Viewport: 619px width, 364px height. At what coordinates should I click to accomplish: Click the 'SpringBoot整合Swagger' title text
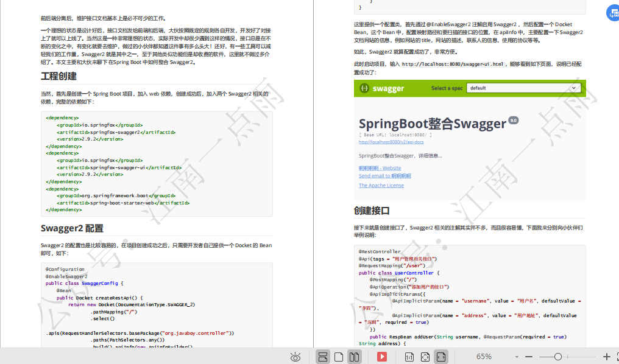click(x=433, y=124)
